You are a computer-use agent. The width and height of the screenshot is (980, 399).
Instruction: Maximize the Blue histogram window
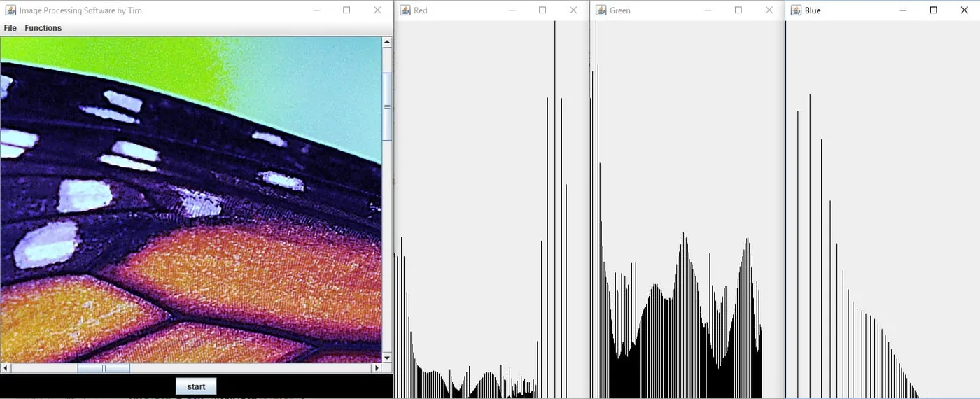click(x=934, y=10)
